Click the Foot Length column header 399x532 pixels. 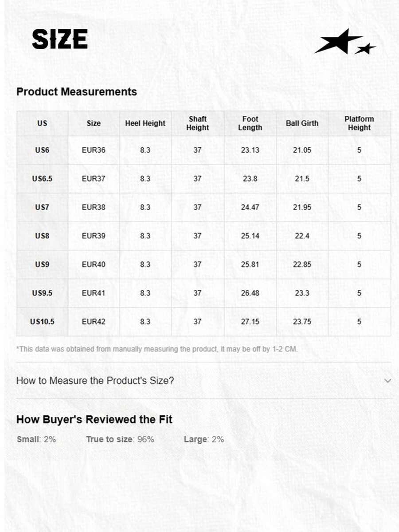[x=250, y=123]
